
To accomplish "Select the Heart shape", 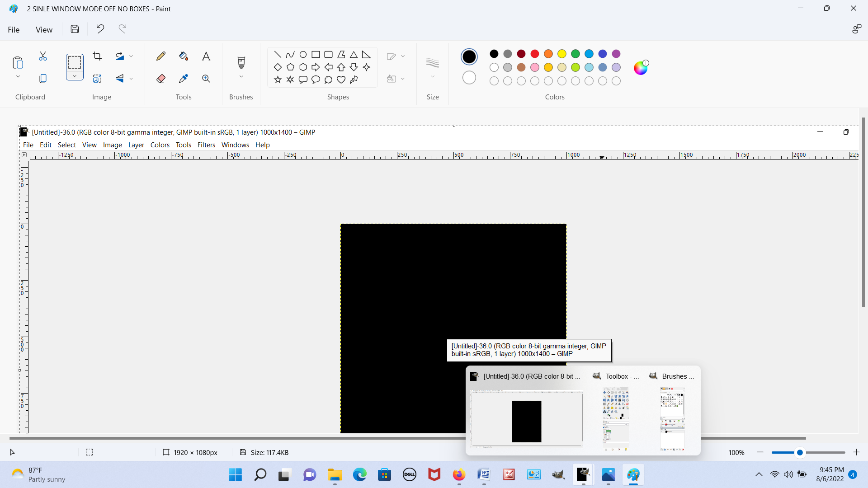I will pyautogui.click(x=341, y=80).
